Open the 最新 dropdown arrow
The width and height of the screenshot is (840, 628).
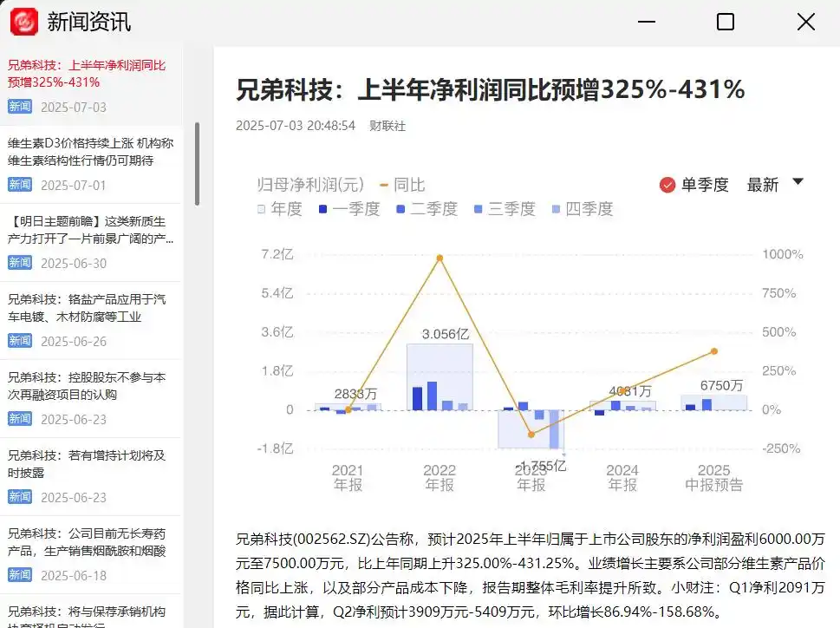[x=798, y=181]
